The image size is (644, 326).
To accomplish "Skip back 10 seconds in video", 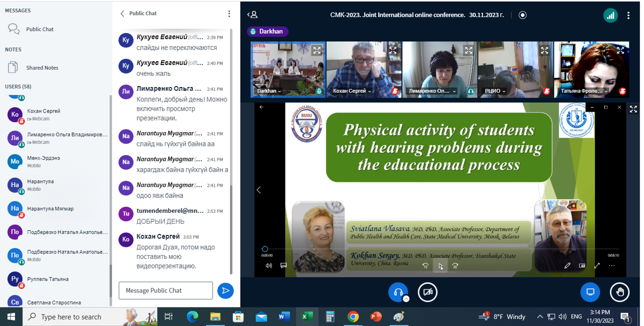I will click(425, 266).
